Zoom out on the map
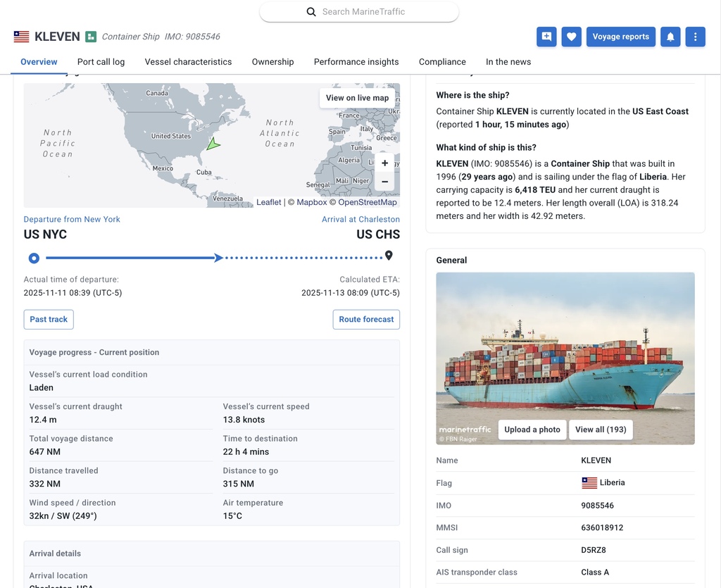This screenshot has width=721, height=588. [x=384, y=182]
